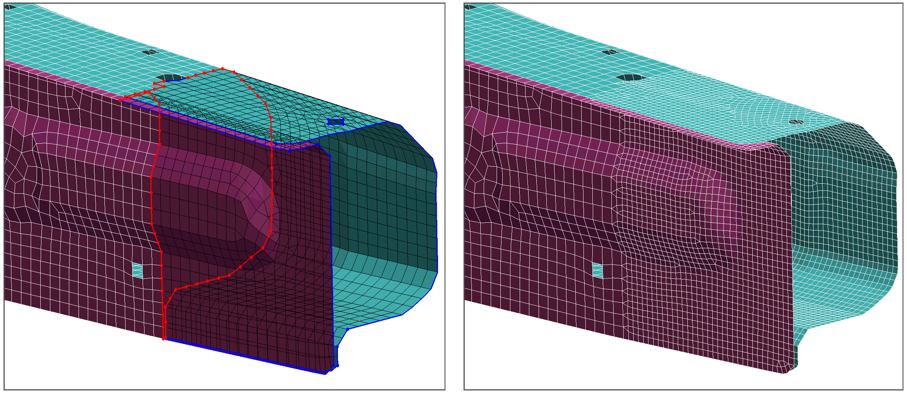The height and width of the screenshot is (393, 907).
Task: Click the large oval hole atop left mesh
Action: [x=171, y=78]
